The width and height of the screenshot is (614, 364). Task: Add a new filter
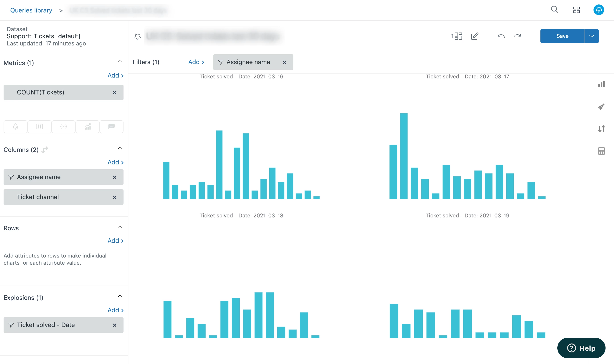[196, 62]
